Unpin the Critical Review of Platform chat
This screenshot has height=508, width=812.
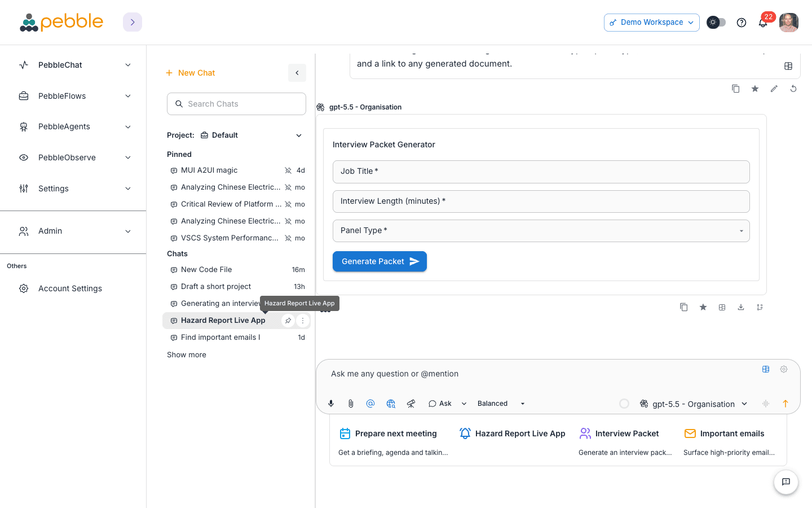pyautogui.click(x=288, y=204)
